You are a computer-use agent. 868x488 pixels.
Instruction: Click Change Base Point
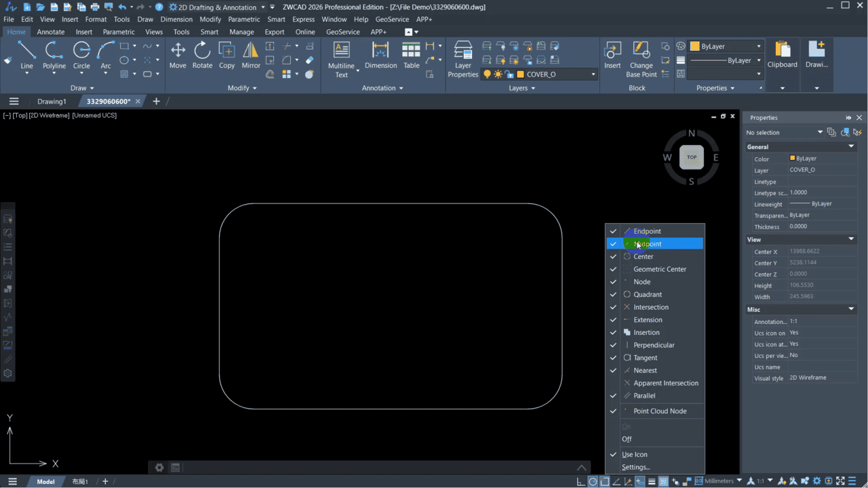642,59
